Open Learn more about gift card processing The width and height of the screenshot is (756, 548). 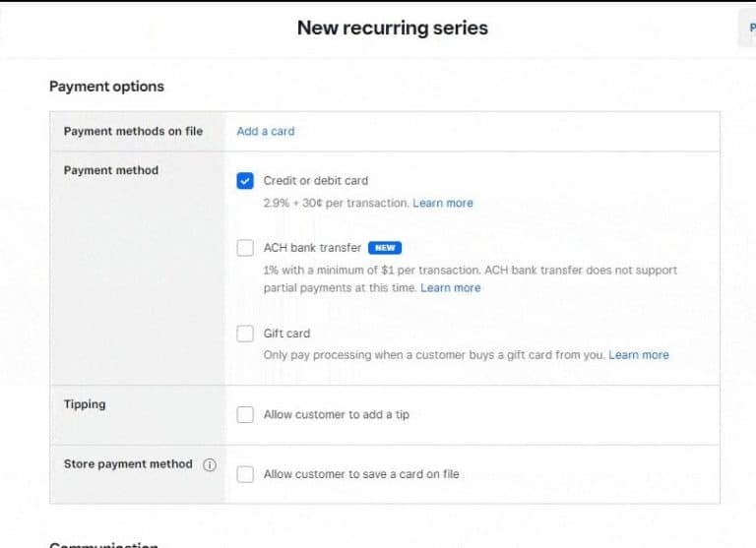(639, 355)
